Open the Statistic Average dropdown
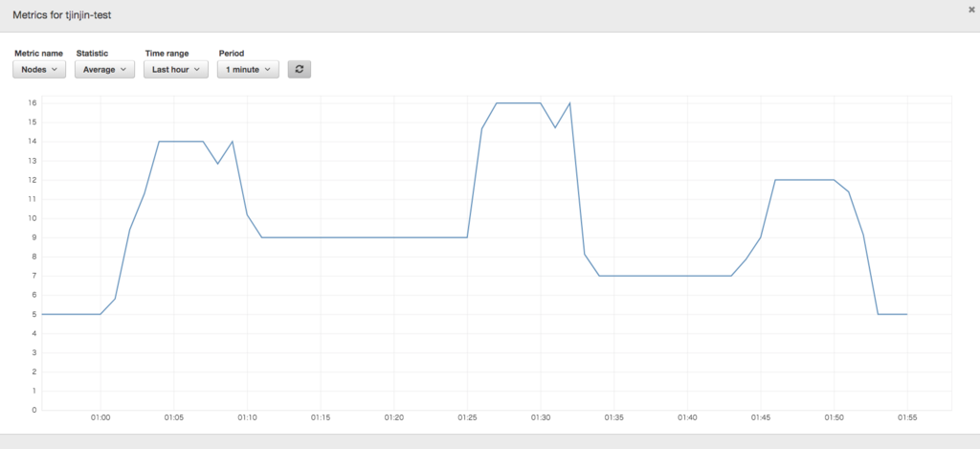This screenshot has height=449, width=980. (104, 70)
